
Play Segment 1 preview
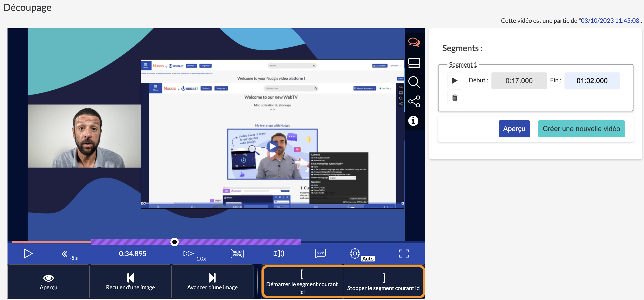(454, 80)
